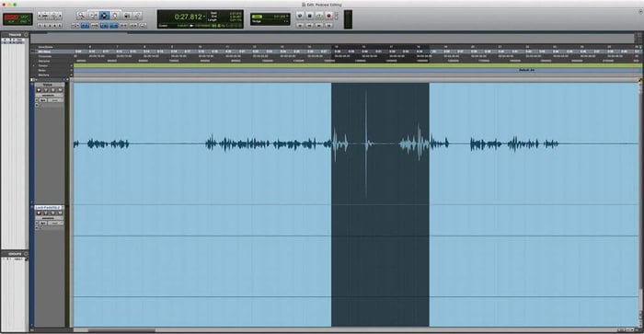Click the horizontal scrollbar thumb at bottom
Viewport: 644px width, 334px height.
pos(122,330)
